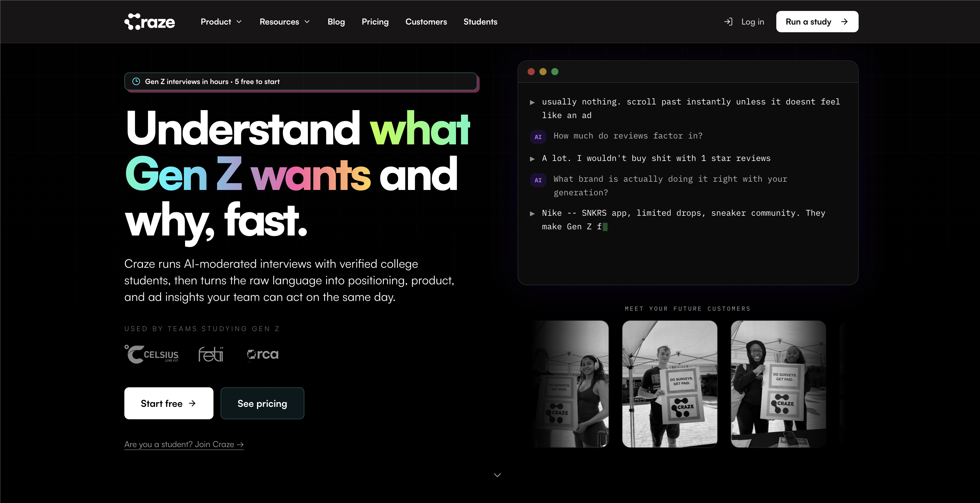This screenshot has height=503, width=980.
Task: Click the clock icon in the announcement pill
Action: 136,81
